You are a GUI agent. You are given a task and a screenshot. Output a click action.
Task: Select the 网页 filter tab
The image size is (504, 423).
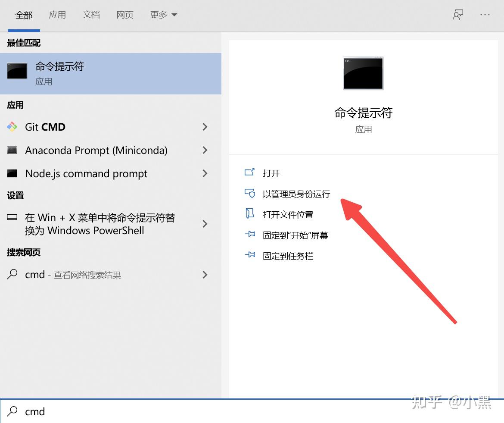(124, 14)
